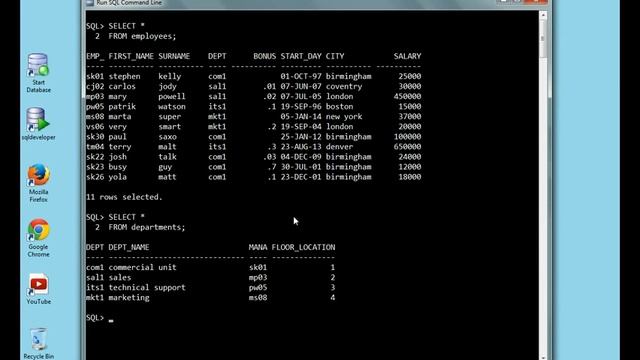
Task: Click city value 'boston'
Action: tap(339, 107)
